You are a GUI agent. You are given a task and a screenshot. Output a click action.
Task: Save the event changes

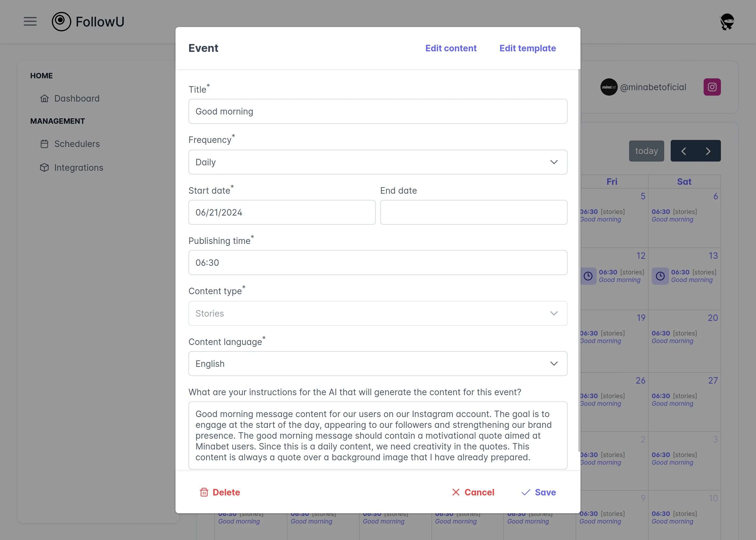(539, 492)
